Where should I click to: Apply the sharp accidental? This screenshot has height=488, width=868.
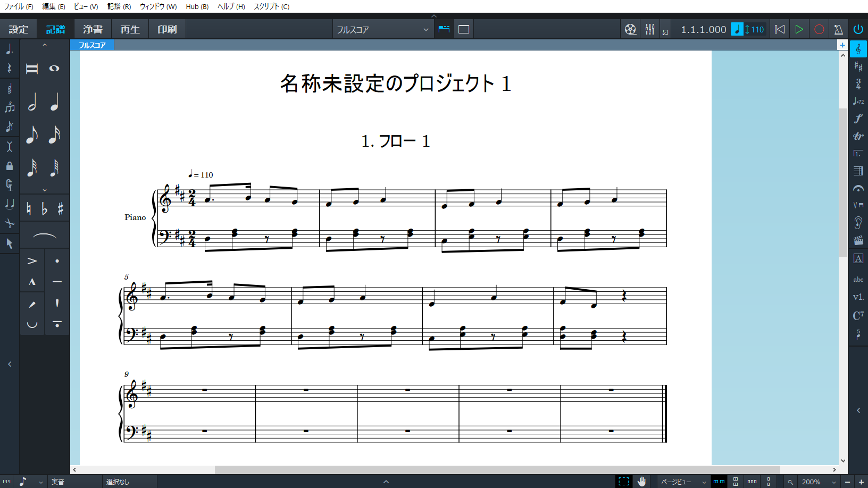61,209
